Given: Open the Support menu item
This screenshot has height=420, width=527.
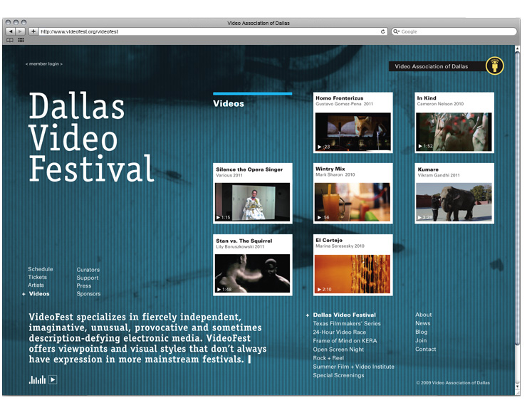Looking at the screenshot, I should 88,278.
